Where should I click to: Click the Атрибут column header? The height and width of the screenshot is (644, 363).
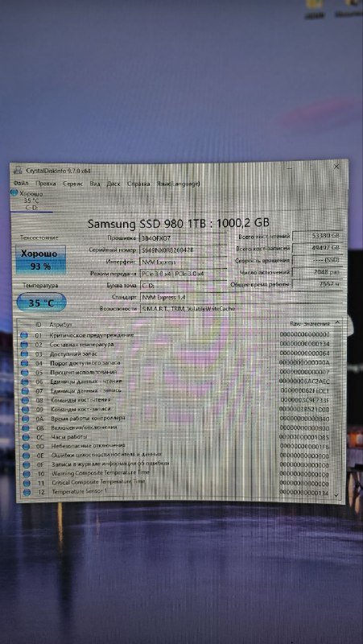(61, 325)
